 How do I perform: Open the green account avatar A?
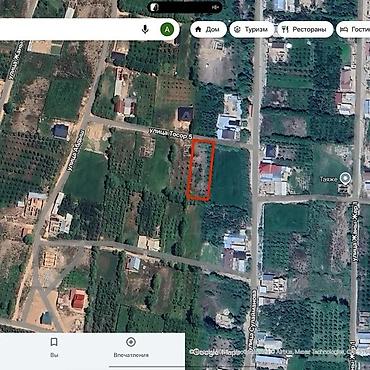click(167, 29)
